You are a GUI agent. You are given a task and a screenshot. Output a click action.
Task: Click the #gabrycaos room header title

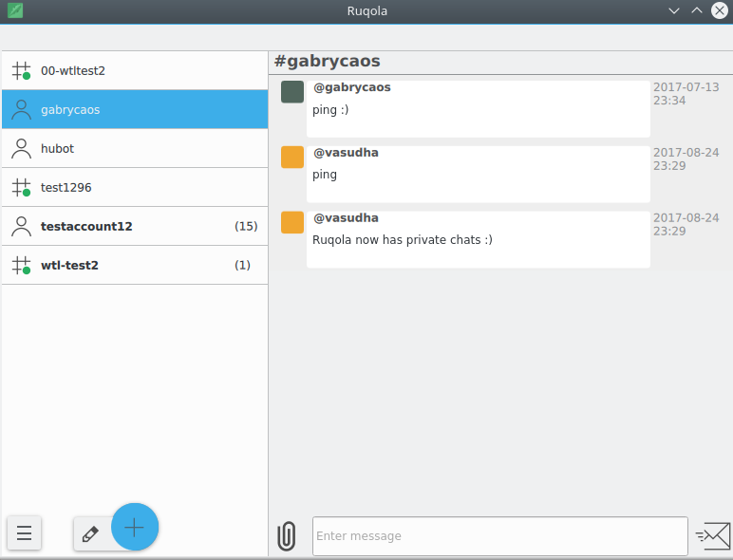328,61
